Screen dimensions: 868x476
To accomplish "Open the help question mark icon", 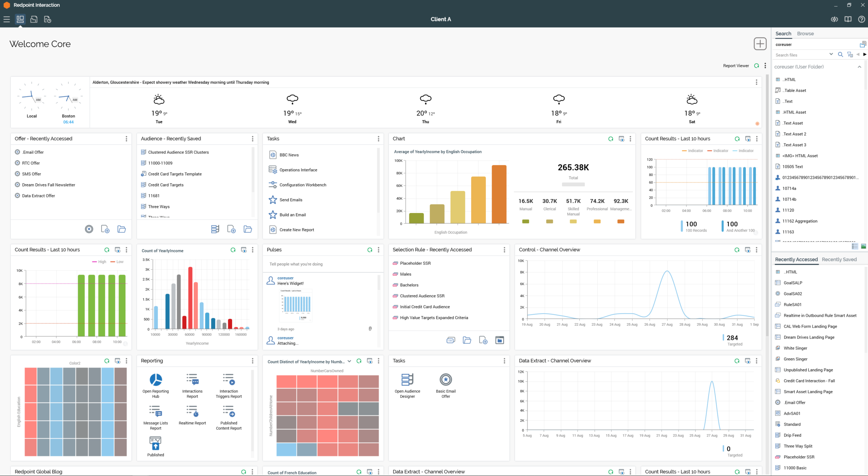I will pyautogui.click(x=861, y=19).
